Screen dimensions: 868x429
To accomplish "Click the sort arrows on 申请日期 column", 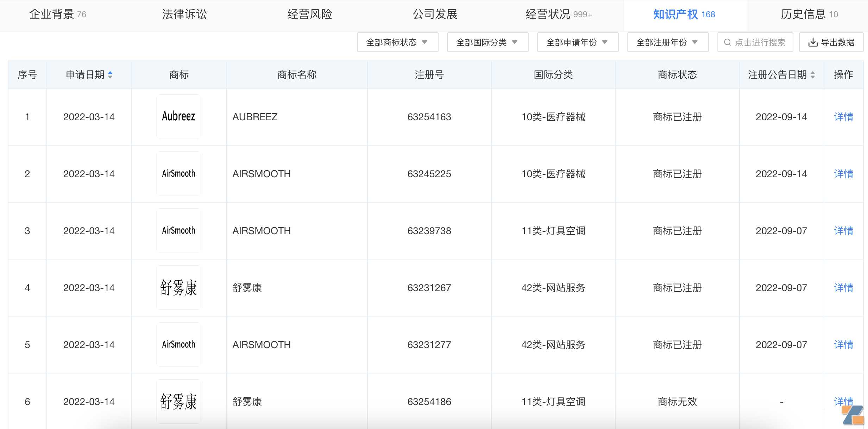I will pyautogui.click(x=110, y=75).
